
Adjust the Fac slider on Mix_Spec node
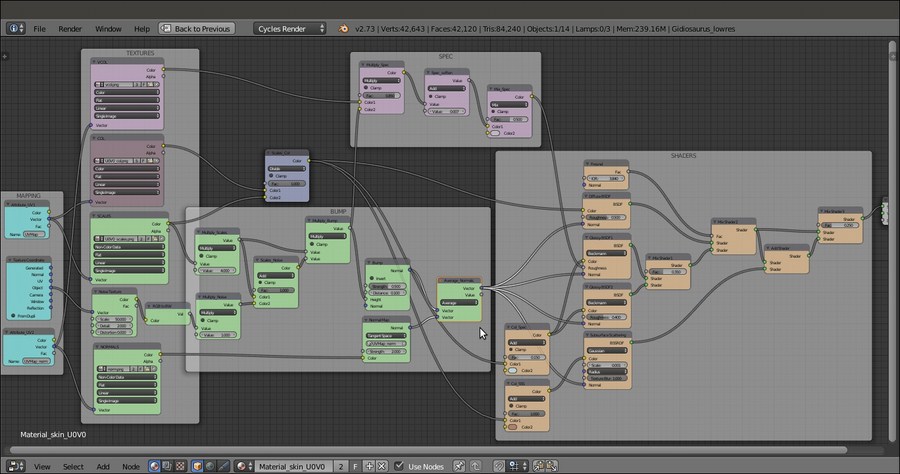pos(509,119)
